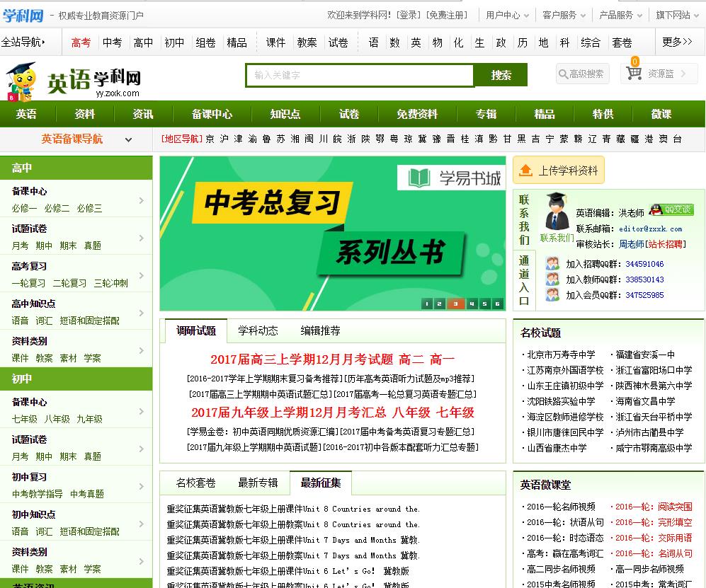Switch to the 名校套卷 tab

click(x=196, y=483)
